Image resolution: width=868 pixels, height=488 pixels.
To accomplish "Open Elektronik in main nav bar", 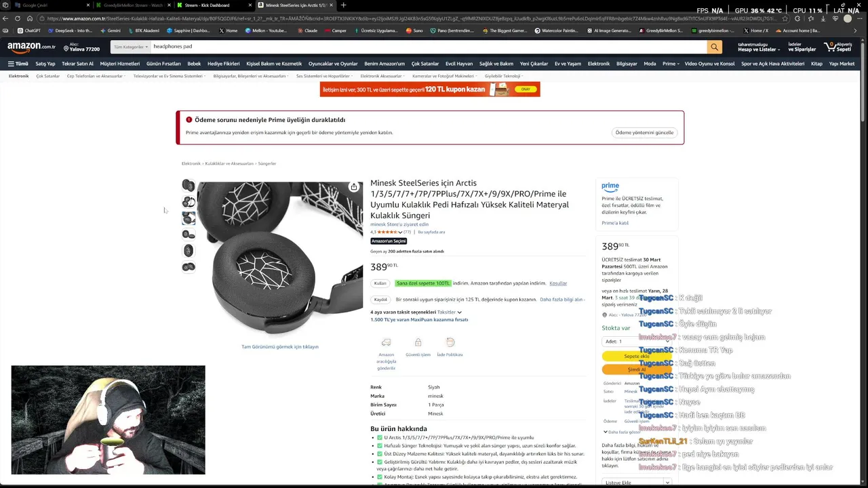I will pos(599,64).
